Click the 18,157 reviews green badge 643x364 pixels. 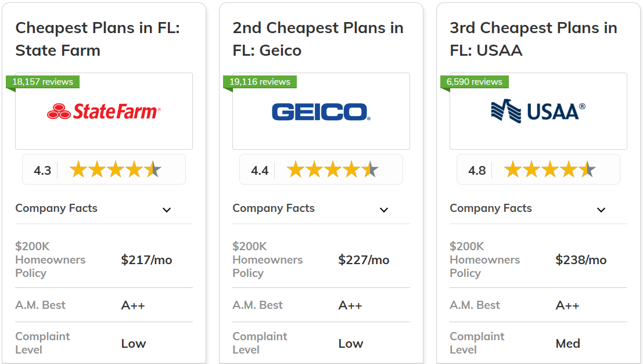pyautogui.click(x=43, y=82)
